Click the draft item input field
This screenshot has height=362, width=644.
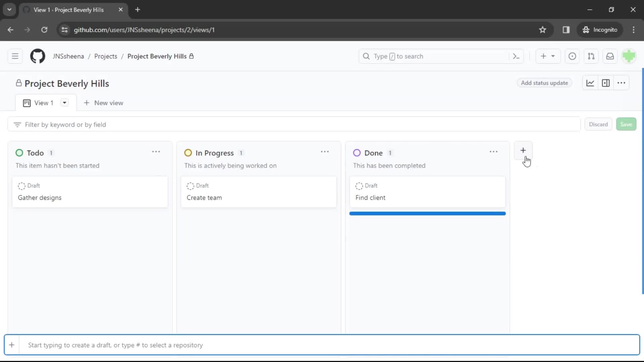(x=322, y=345)
